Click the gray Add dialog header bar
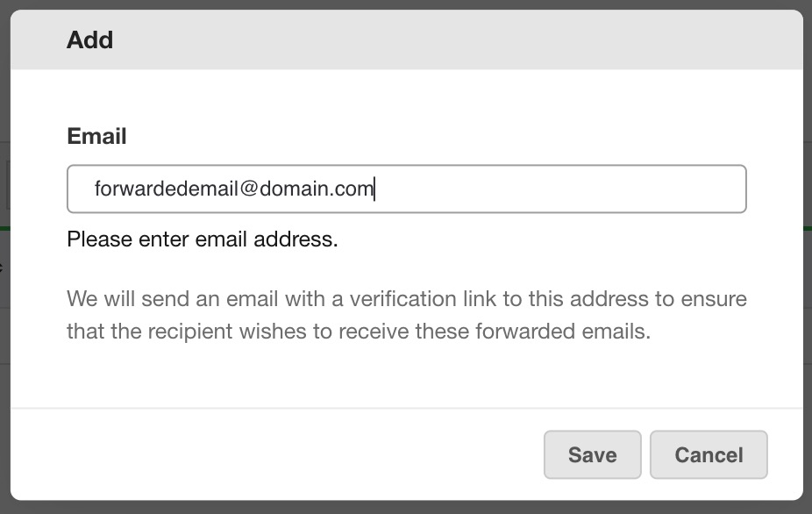This screenshot has height=514, width=812. (407, 39)
